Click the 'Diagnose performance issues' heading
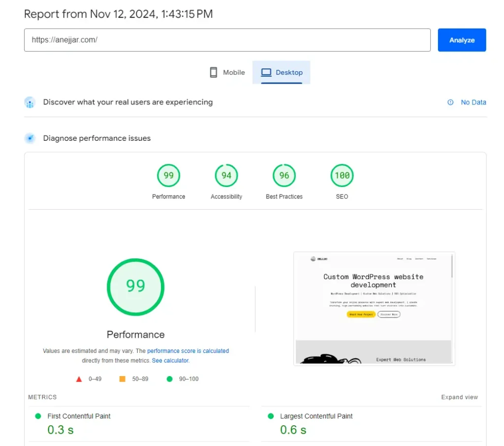504x446 pixels. tap(97, 138)
